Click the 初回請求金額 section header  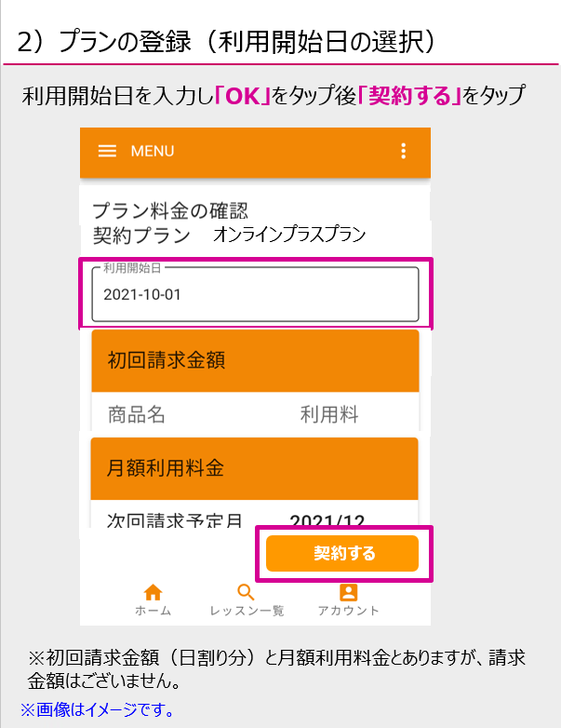click(x=255, y=361)
